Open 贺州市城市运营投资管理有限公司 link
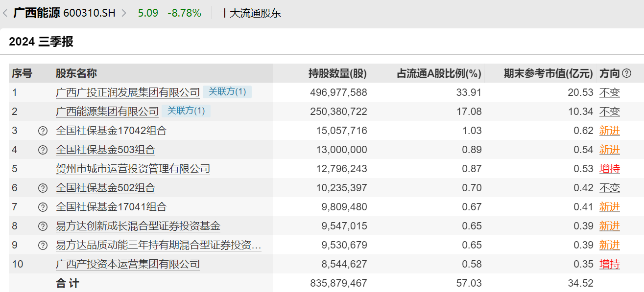 (x=133, y=169)
